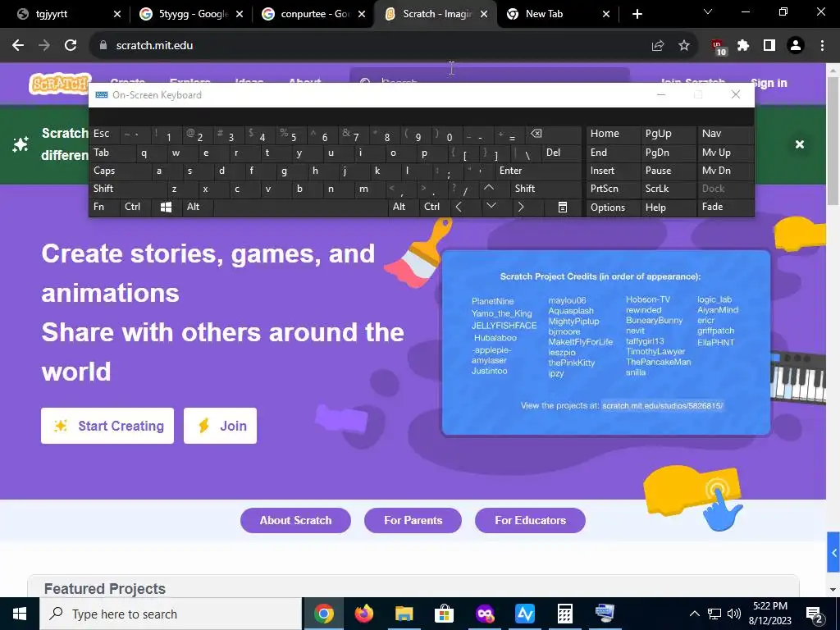Tap the Windows logo key on On-Screen Keyboard

(166, 208)
